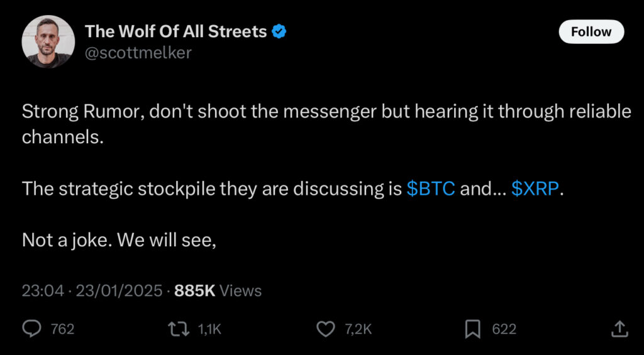This screenshot has width=644, height=355.
Task: Click the blue verified checkmark badge
Action: 279,31
